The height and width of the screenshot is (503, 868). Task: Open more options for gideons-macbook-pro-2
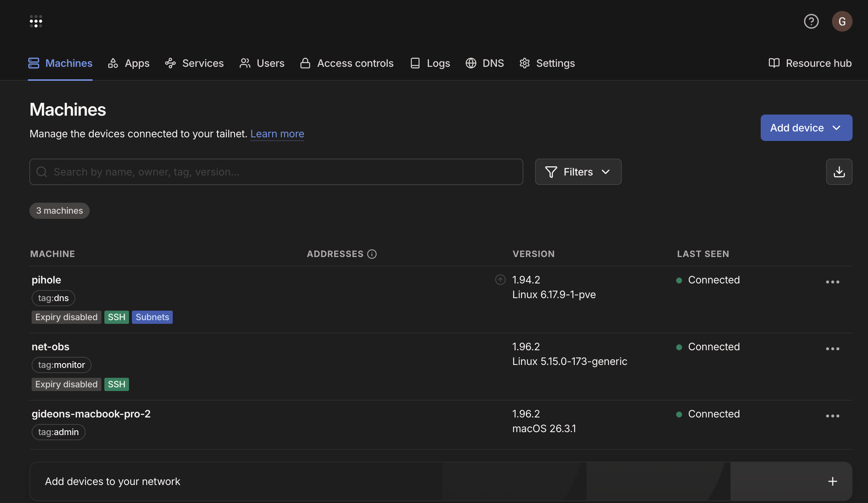point(832,416)
